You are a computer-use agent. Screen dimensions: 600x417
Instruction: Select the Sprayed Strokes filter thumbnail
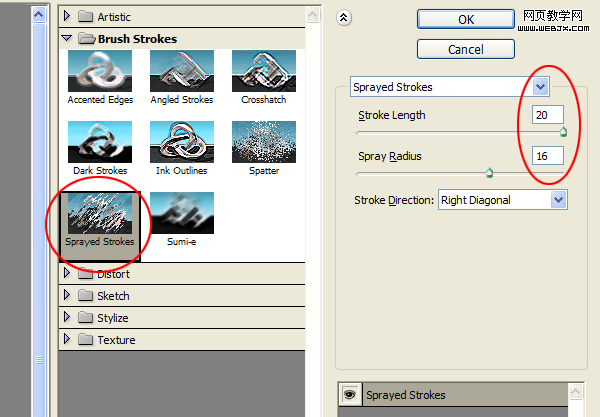[x=100, y=213]
